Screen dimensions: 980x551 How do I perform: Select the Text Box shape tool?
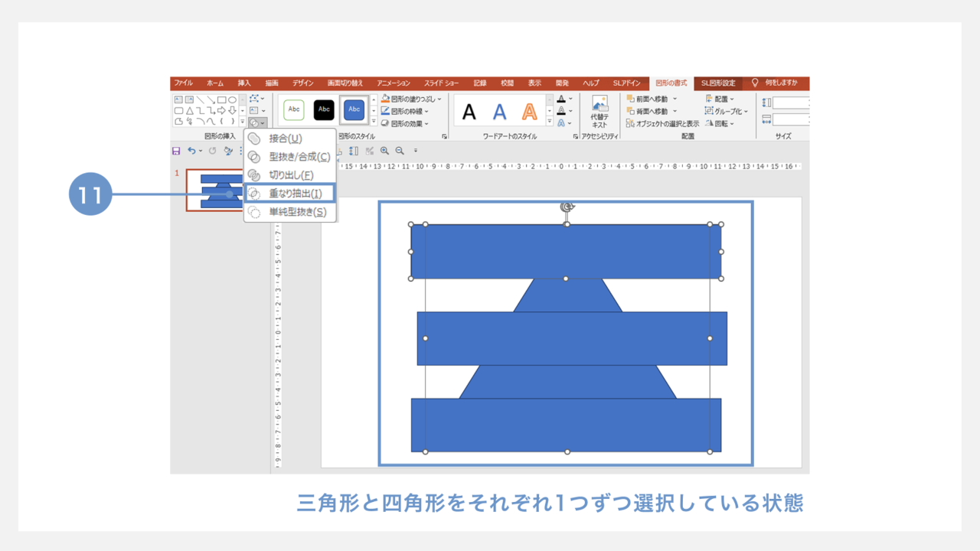178,99
